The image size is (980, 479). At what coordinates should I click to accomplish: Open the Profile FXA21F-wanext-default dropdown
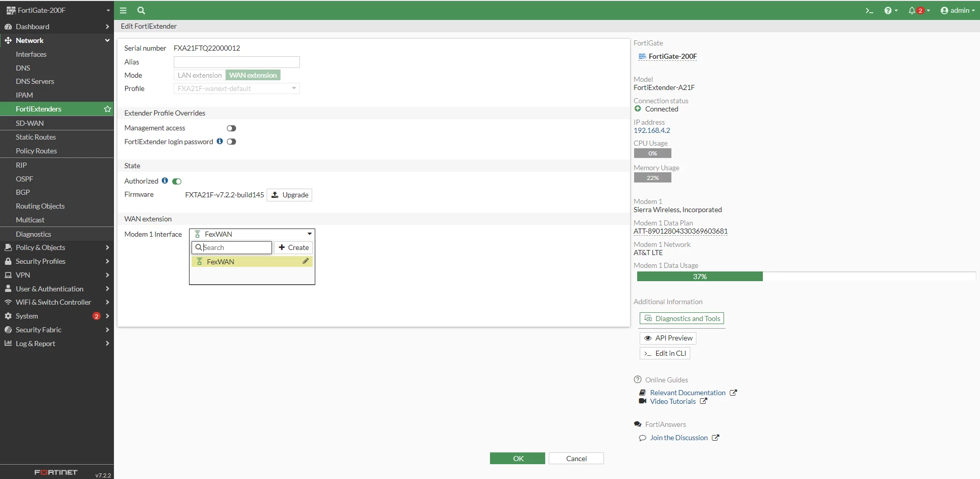(237, 88)
